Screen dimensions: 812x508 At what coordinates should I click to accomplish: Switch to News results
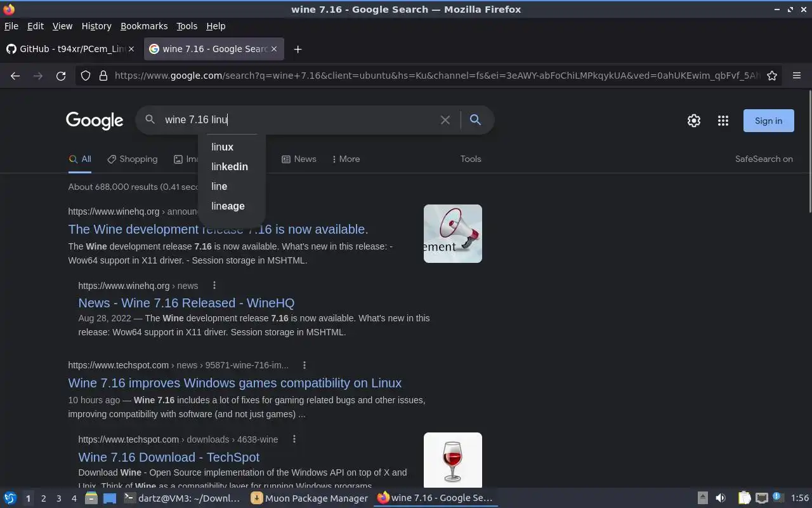coord(299,159)
